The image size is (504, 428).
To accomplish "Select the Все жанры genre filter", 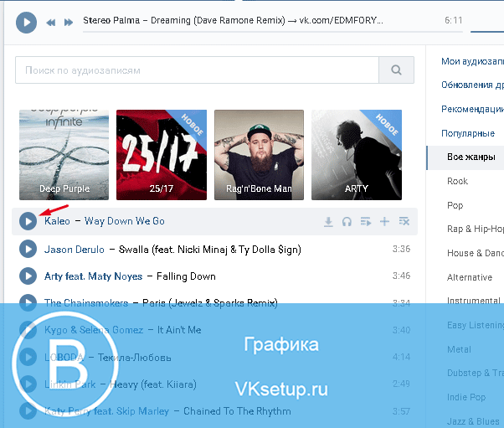I will 465,157.
